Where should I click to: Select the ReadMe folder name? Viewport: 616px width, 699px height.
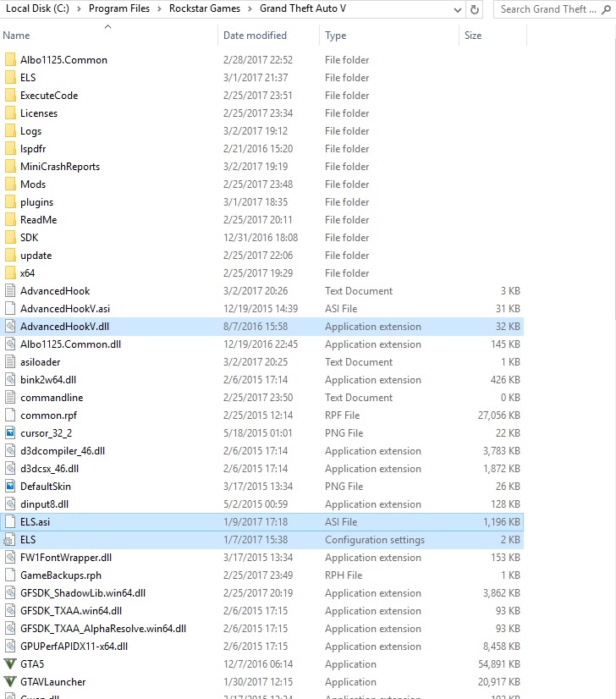[38, 220]
